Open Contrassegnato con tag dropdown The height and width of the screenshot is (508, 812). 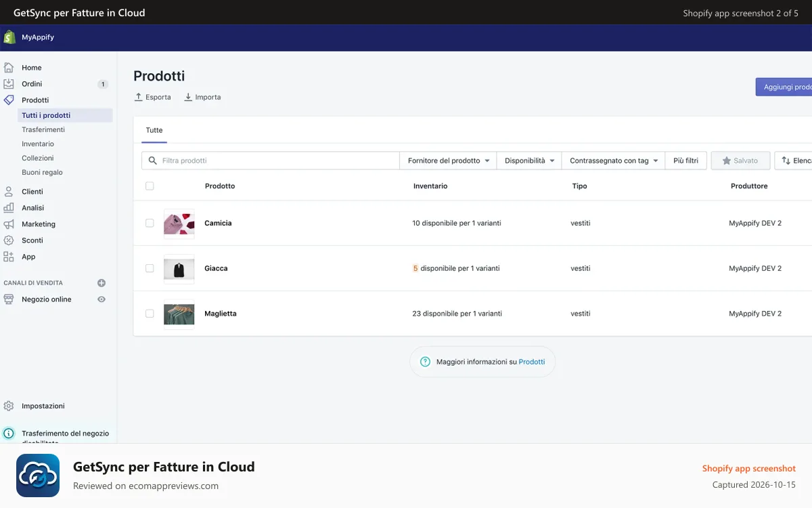(613, 161)
